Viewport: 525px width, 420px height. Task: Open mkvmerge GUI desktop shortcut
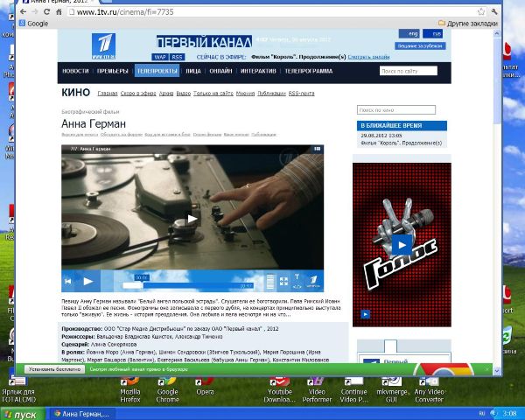pyautogui.click(x=391, y=389)
